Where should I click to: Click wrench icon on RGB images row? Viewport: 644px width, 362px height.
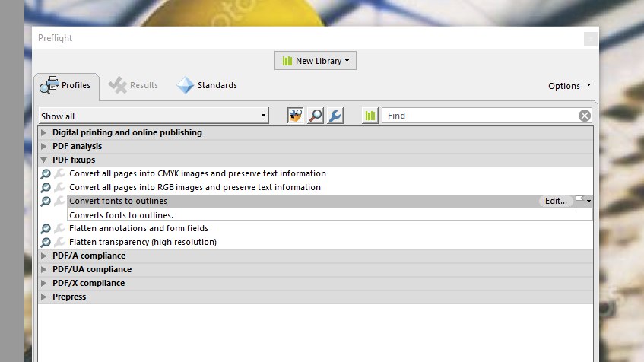pyautogui.click(x=59, y=187)
